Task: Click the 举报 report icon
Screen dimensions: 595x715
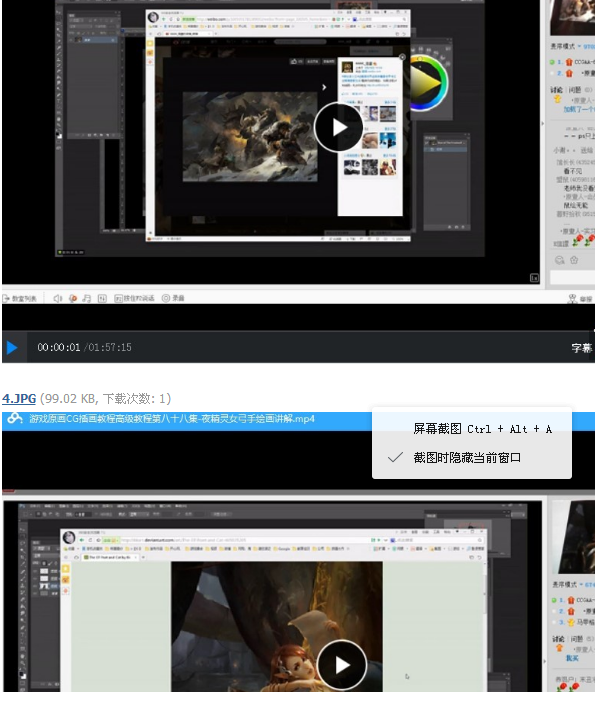Action: [x=580, y=299]
